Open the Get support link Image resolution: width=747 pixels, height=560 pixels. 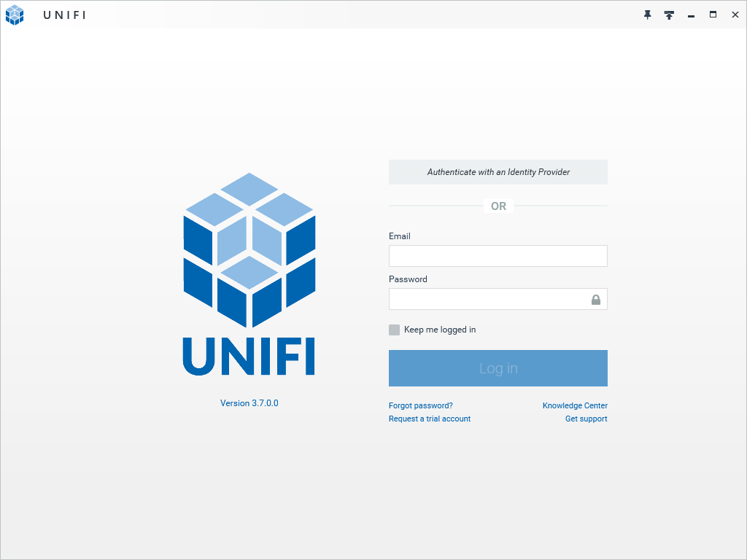(x=586, y=419)
